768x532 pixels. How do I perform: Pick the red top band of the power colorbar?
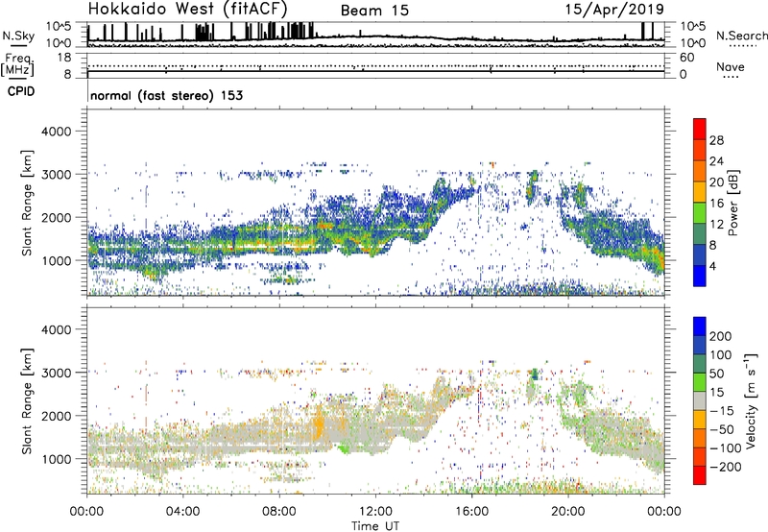pos(700,129)
